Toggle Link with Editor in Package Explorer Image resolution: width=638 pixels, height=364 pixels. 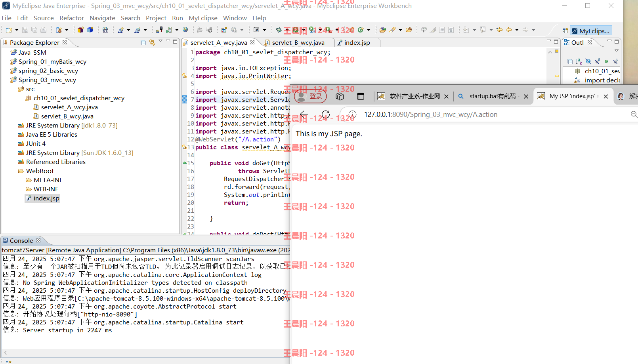[x=152, y=42]
